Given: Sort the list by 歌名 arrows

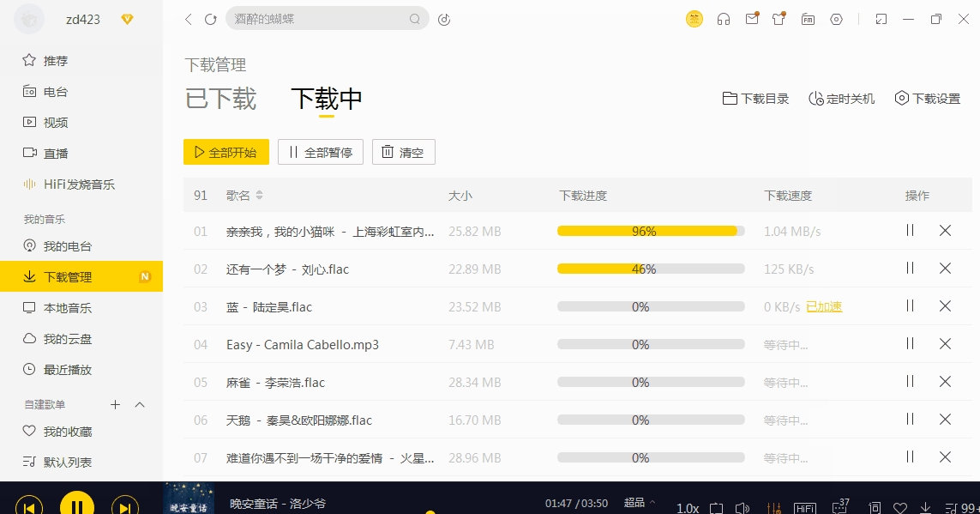Looking at the screenshot, I should (x=260, y=195).
